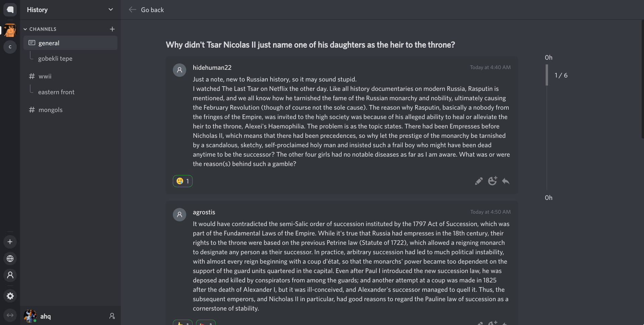Reply to hidehuman22's post using the arrow icon

pos(506,181)
